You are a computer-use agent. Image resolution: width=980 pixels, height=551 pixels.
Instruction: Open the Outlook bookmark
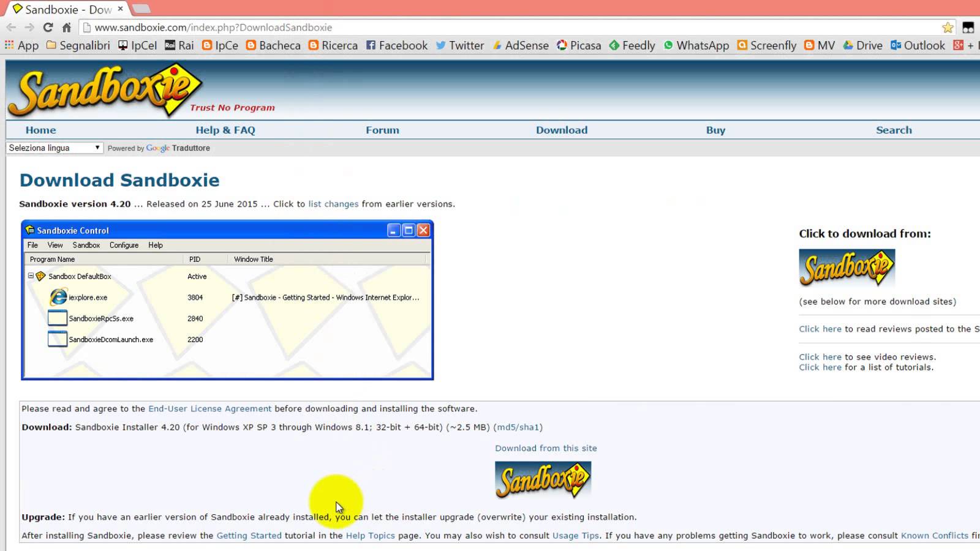pyautogui.click(x=918, y=45)
